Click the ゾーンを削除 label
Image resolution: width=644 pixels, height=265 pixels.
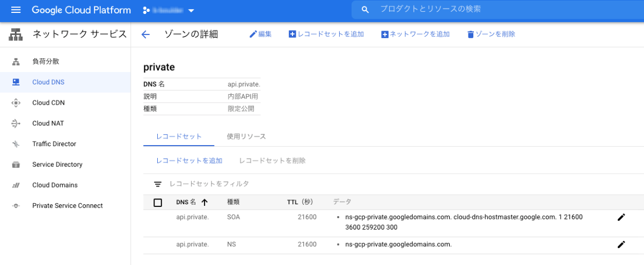click(x=495, y=34)
